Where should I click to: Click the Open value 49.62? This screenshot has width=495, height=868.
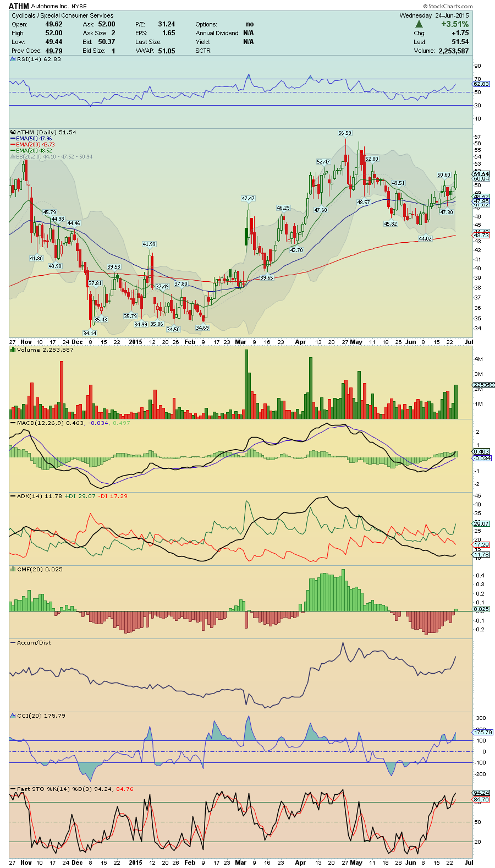click(x=54, y=24)
